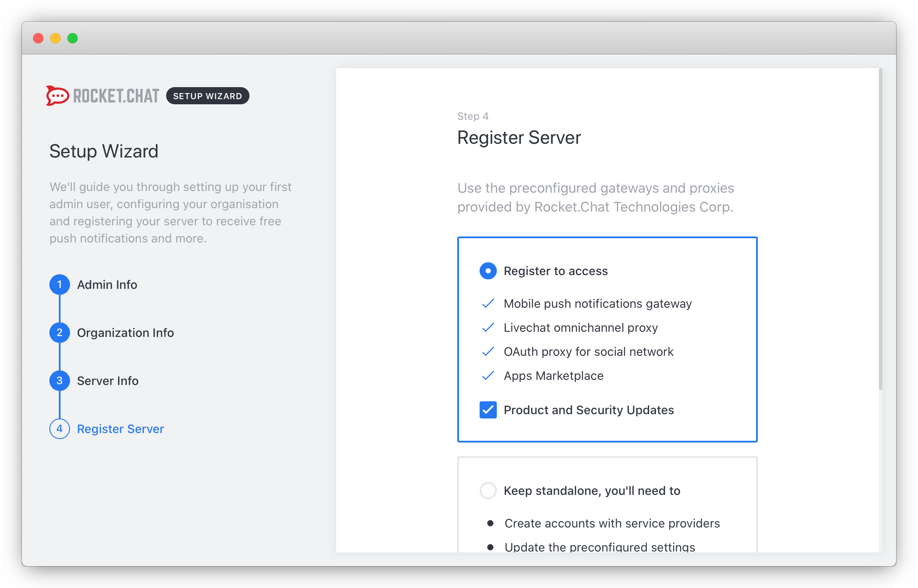Uncheck Product and Security Updates checkbox
Screen dimensions: 918x588
pyautogui.click(x=488, y=410)
